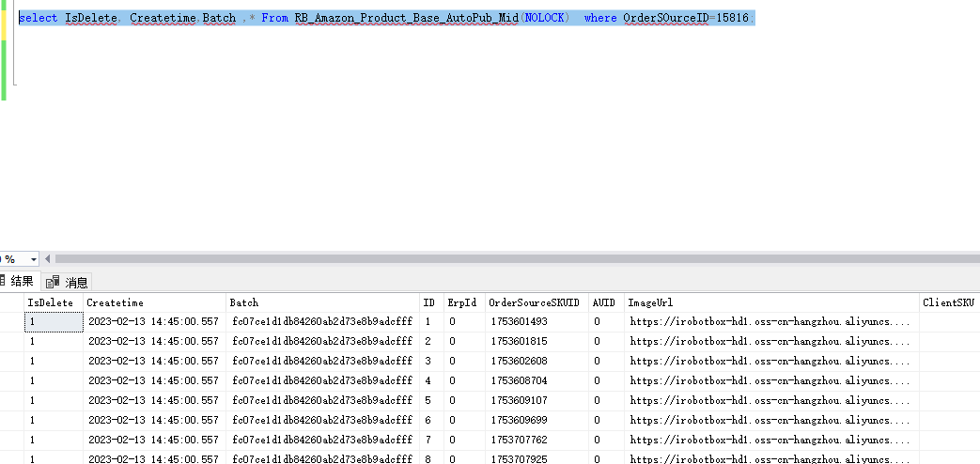This screenshot has height=464, width=980.
Task: Select the ImageUrl cell in row ID 7
Action: (771, 441)
